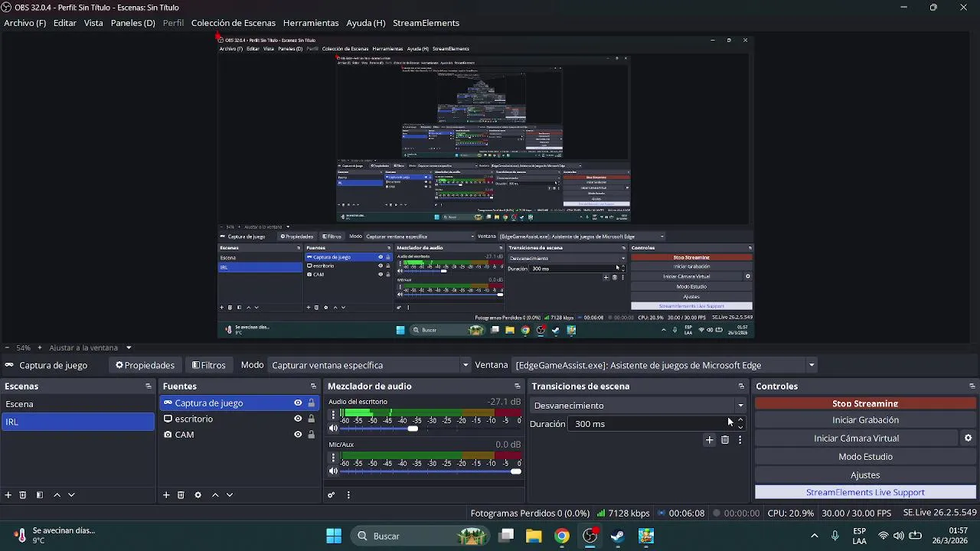980x551 pixels.
Task: Open Steam from the taskbar
Action: pos(618,536)
